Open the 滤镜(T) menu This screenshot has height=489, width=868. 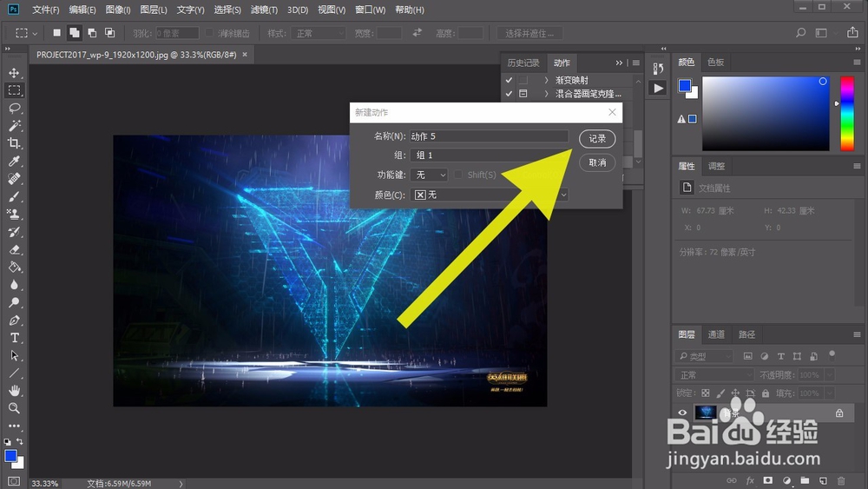[x=264, y=10]
